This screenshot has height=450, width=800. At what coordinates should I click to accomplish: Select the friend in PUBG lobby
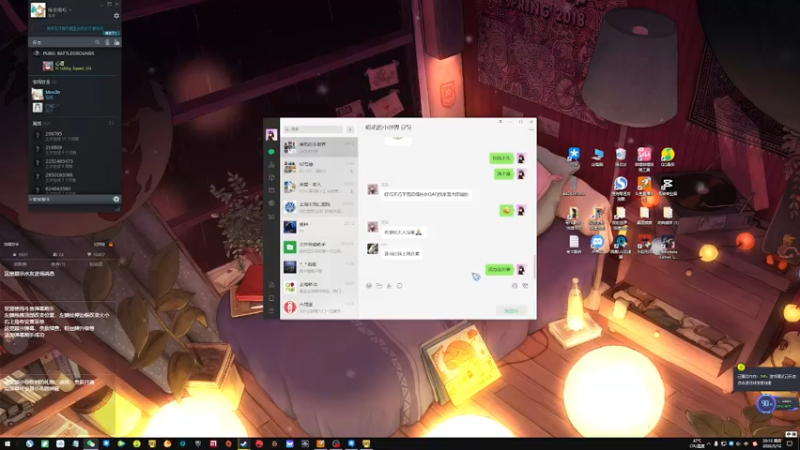75,66
